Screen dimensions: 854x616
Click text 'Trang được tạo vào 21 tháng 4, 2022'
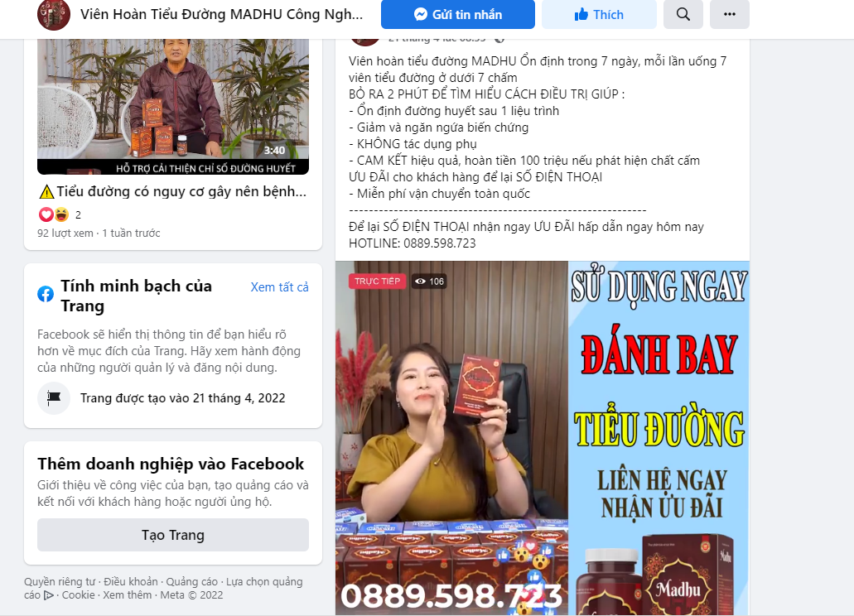click(x=182, y=397)
